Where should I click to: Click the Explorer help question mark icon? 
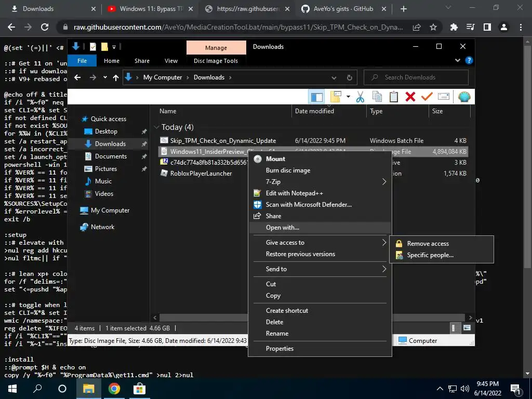(x=469, y=60)
